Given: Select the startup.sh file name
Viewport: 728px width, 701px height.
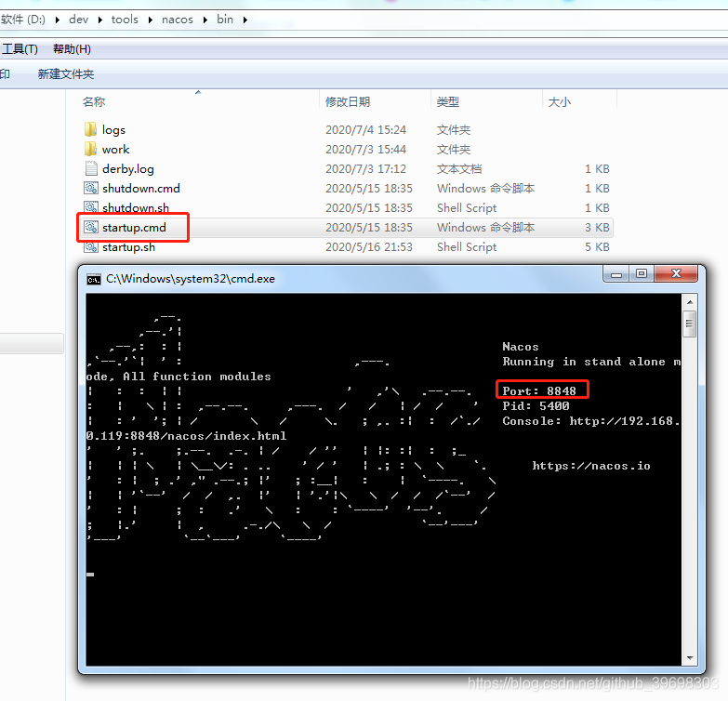Looking at the screenshot, I should tap(128, 247).
